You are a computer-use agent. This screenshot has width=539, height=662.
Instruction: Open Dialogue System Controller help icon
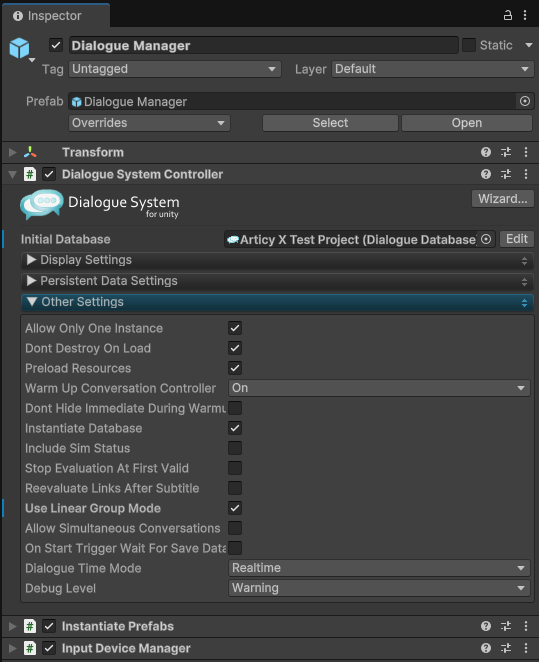tap(486, 174)
